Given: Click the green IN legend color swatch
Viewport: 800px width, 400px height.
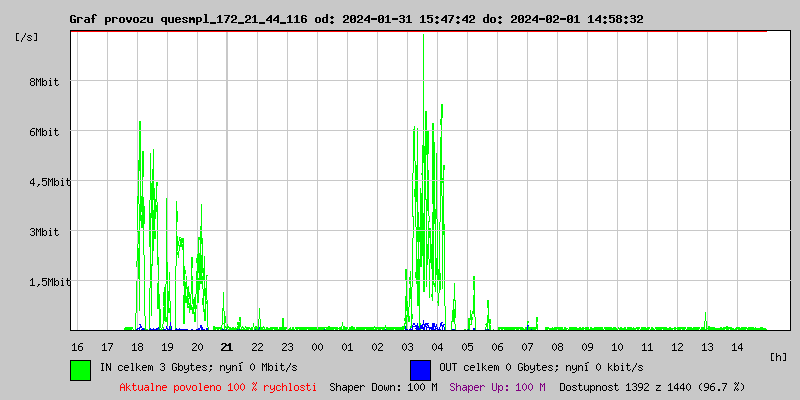Looking at the screenshot, I should 81,370.
